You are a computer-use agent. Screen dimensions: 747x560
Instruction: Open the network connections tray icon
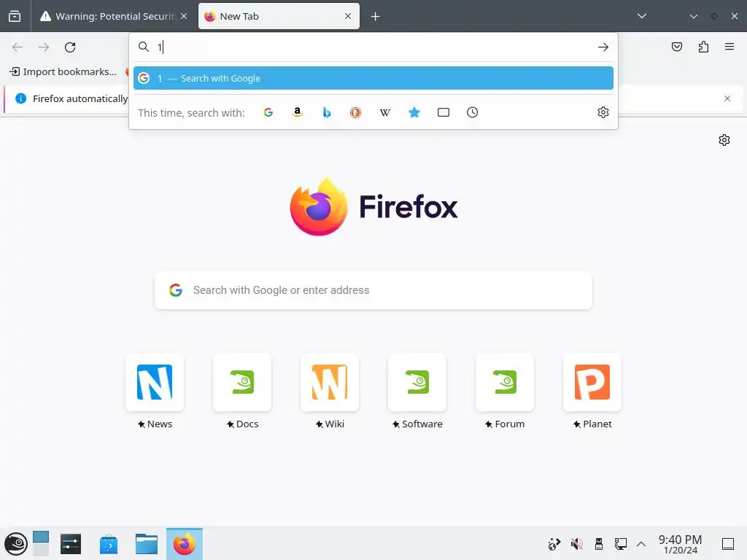pos(620,544)
